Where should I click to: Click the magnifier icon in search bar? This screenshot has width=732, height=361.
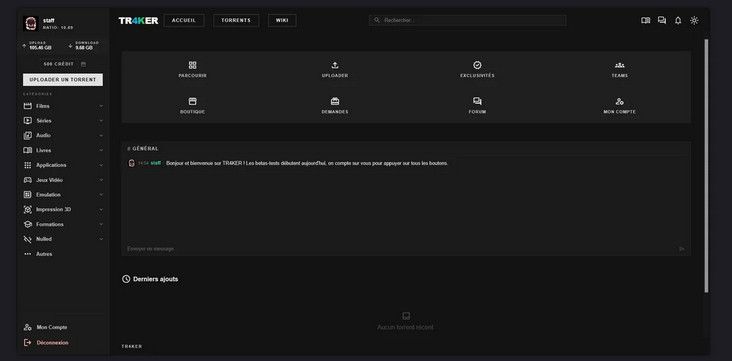tap(377, 21)
